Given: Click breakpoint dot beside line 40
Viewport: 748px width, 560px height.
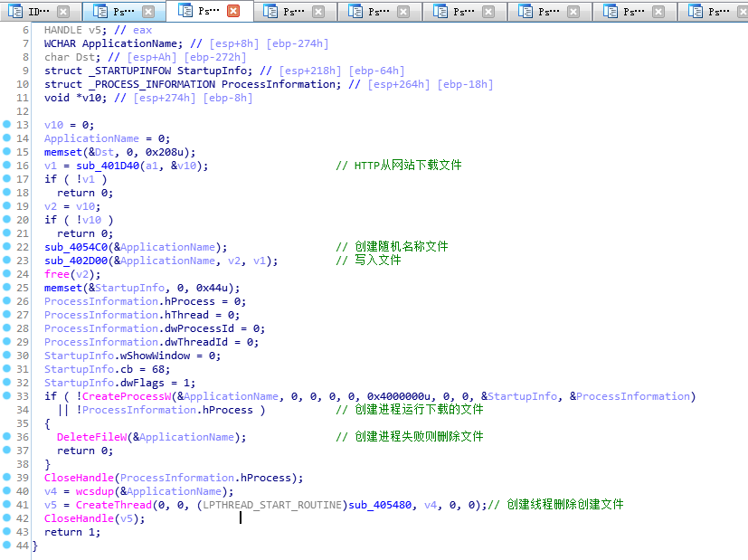Looking at the screenshot, I should pyautogui.click(x=6, y=490).
